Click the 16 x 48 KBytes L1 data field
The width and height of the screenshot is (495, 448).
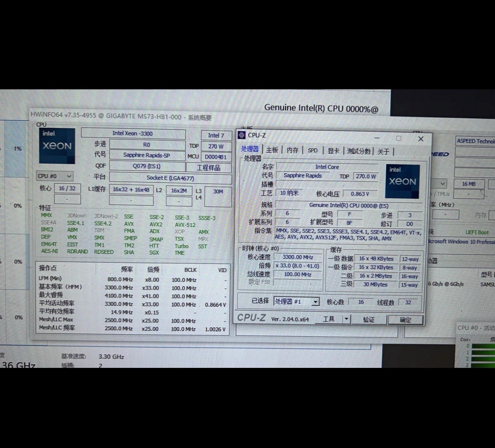coord(376,259)
